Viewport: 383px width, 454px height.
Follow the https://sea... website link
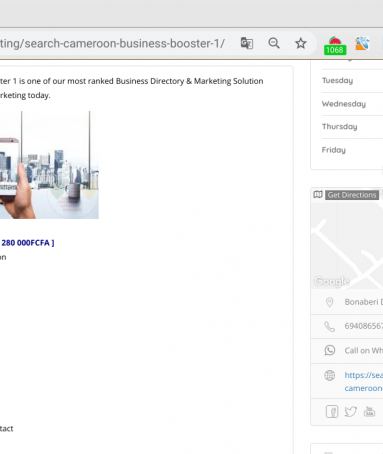(x=364, y=382)
